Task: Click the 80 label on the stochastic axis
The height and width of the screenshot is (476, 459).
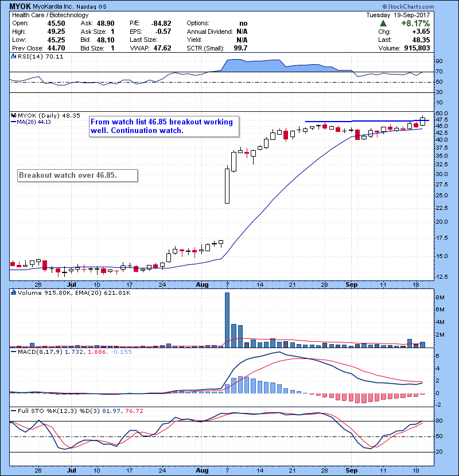Action: tap(439, 421)
